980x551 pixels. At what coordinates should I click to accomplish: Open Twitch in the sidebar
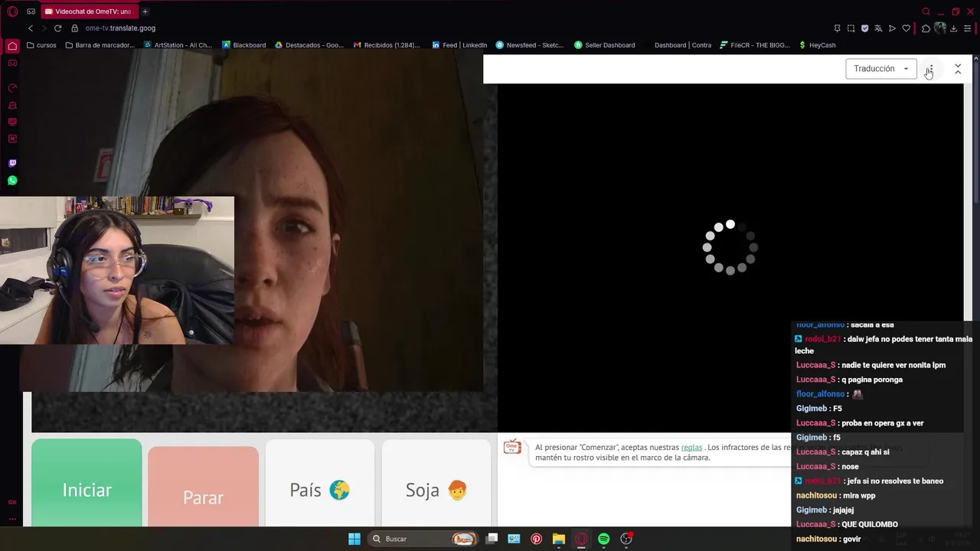pyautogui.click(x=12, y=163)
